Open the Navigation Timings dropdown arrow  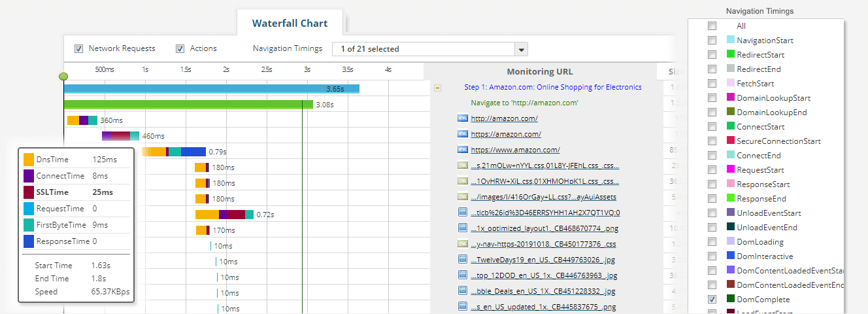521,49
